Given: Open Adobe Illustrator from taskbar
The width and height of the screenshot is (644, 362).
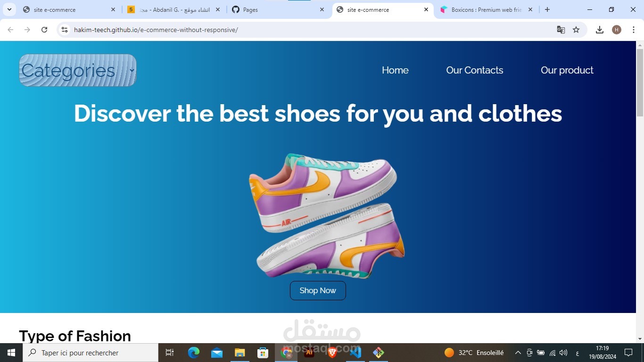Looking at the screenshot, I should (309, 353).
